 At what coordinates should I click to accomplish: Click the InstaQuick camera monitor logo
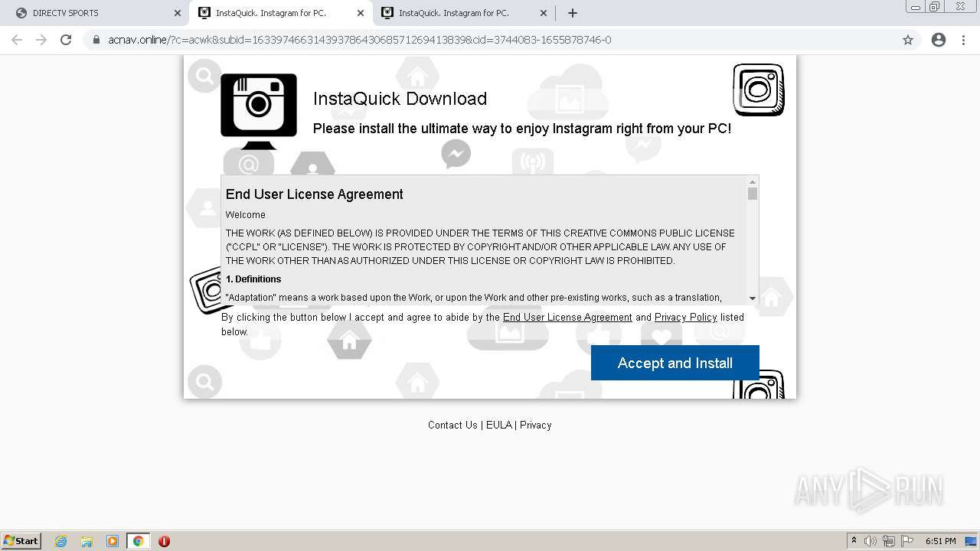click(259, 112)
